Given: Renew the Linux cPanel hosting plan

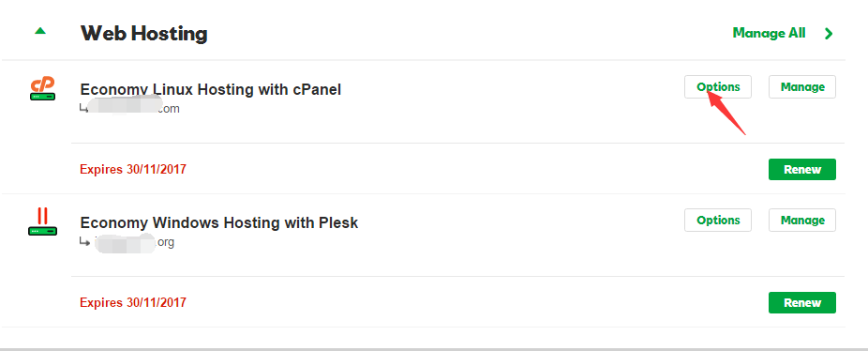Looking at the screenshot, I should (x=802, y=170).
